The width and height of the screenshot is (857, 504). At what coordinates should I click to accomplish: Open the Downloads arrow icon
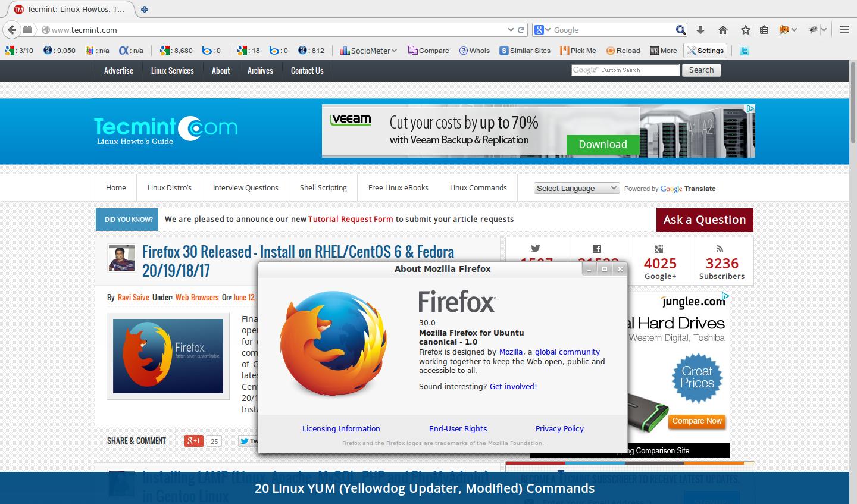700,30
